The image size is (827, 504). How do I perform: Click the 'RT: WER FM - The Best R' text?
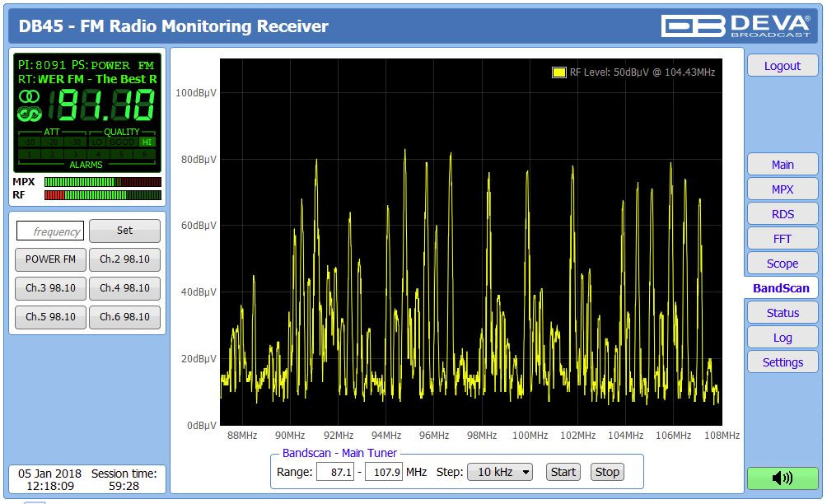click(87, 79)
